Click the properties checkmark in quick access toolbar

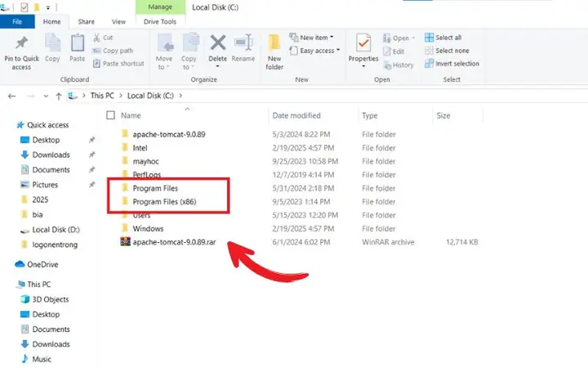24,7
